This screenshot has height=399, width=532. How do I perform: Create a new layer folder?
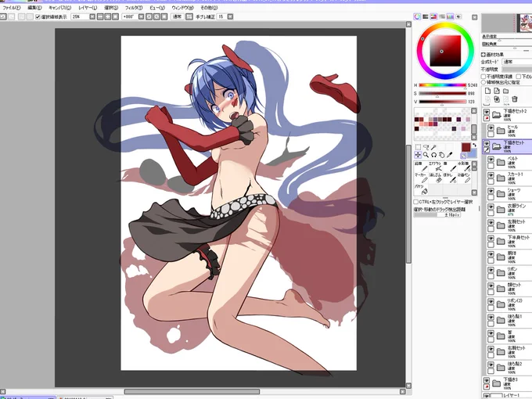[506, 91]
